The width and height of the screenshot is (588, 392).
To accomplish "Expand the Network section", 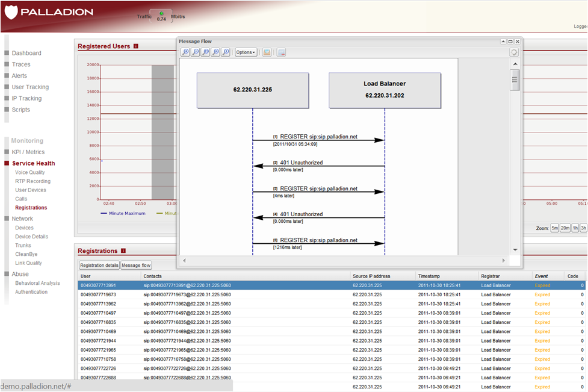I will coord(22,219).
